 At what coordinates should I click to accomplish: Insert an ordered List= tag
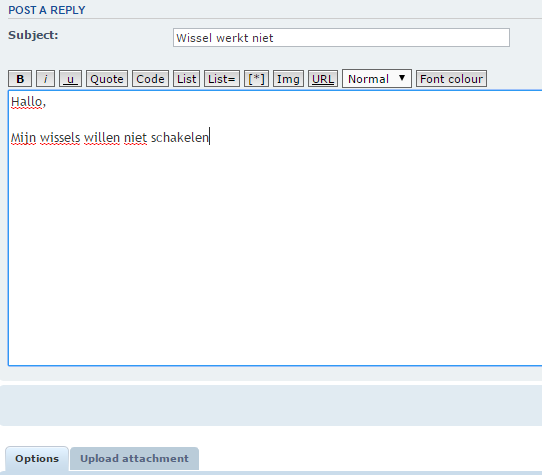coord(222,79)
